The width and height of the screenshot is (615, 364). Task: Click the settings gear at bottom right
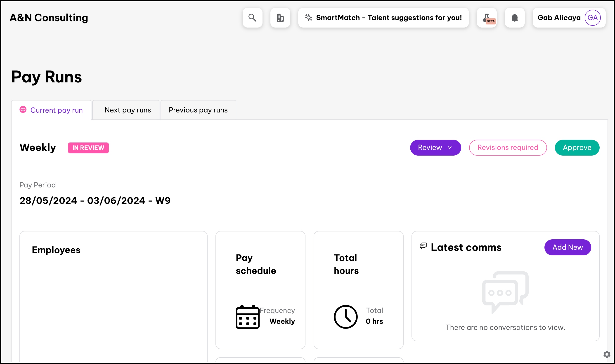607,354
